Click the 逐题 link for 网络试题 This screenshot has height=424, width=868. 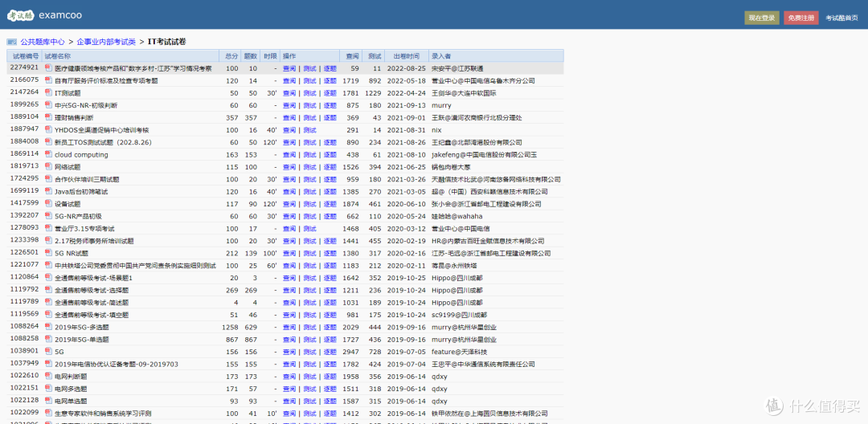(330, 167)
